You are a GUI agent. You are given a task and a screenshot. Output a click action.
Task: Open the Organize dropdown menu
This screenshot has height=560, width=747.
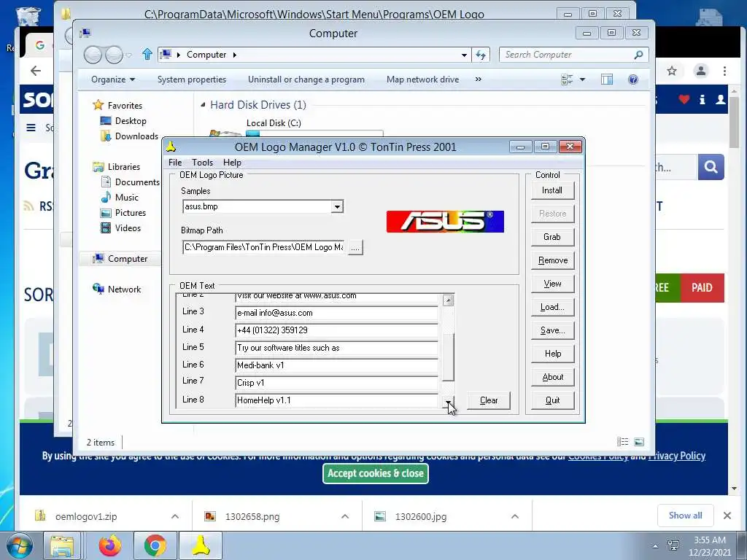(x=113, y=79)
